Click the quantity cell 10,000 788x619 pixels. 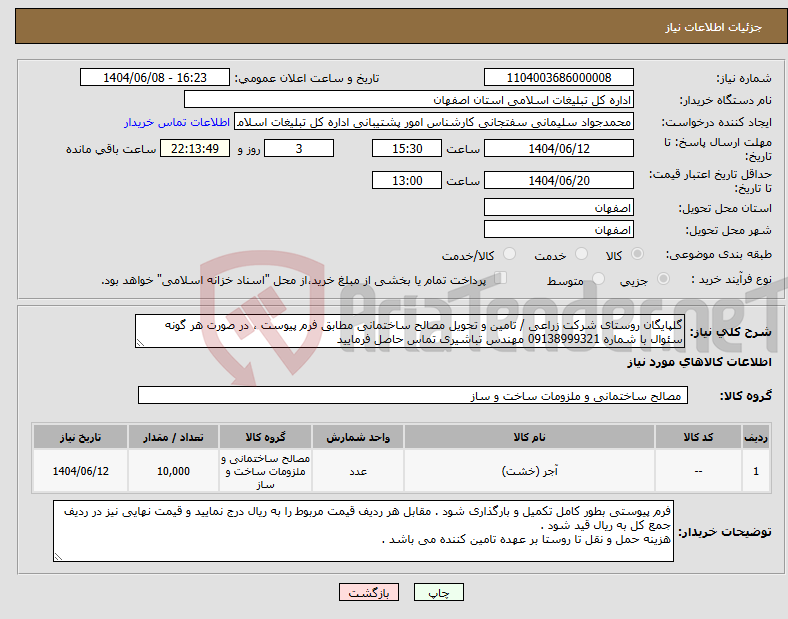click(173, 471)
